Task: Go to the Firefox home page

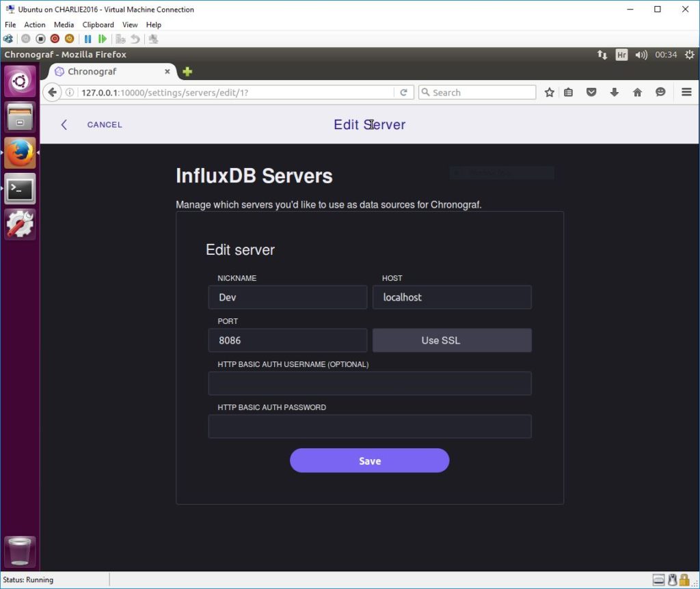Action: pos(637,92)
